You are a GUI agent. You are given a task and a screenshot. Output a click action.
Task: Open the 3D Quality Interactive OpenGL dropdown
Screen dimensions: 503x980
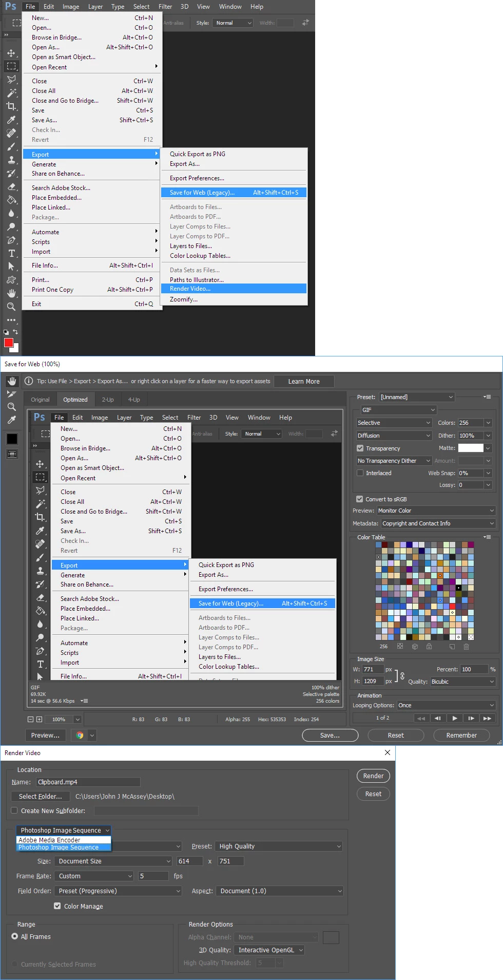269,950
